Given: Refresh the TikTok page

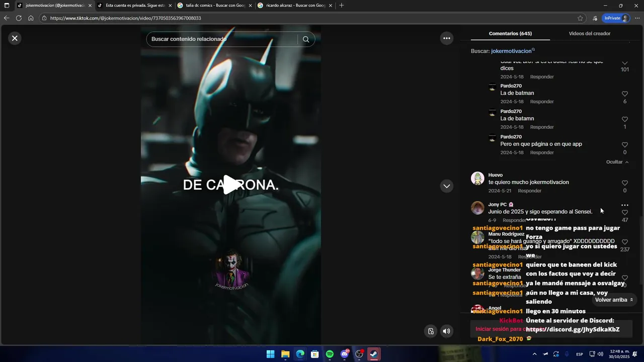Looking at the screenshot, I should 19,18.
